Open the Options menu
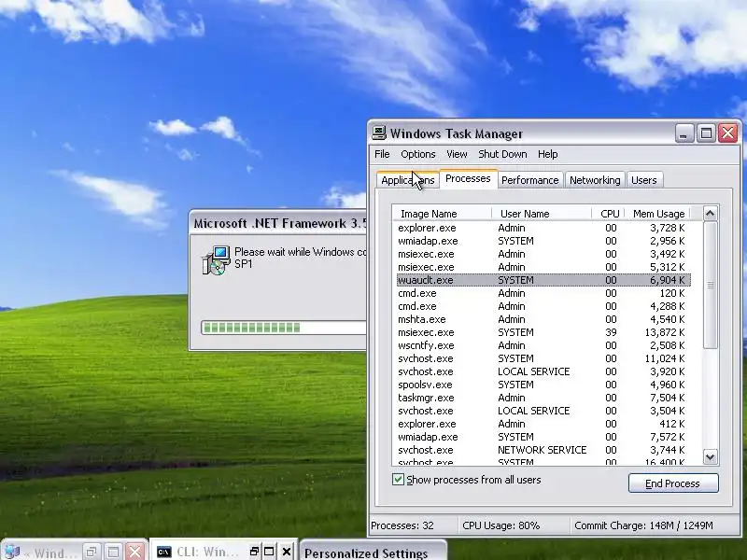 [x=417, y=154]
